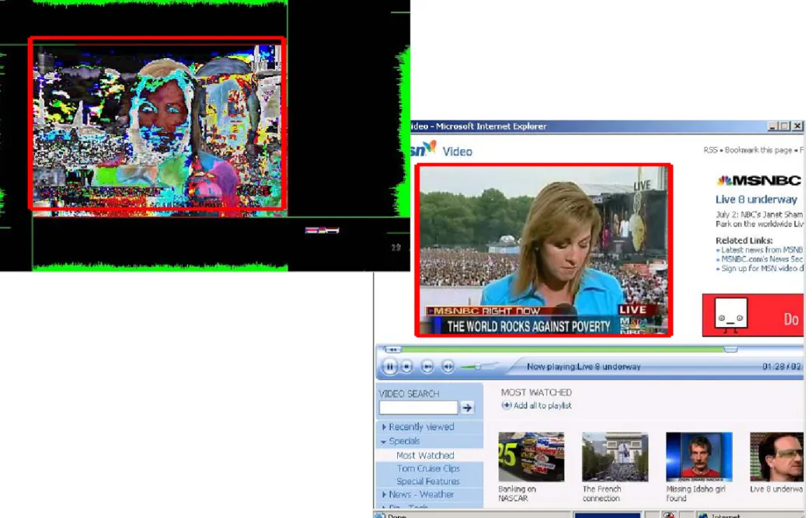Viewport: 812px width, 518px height.
Task: Maximize the Internet Explorer window
Action: [x=785, y=127]
